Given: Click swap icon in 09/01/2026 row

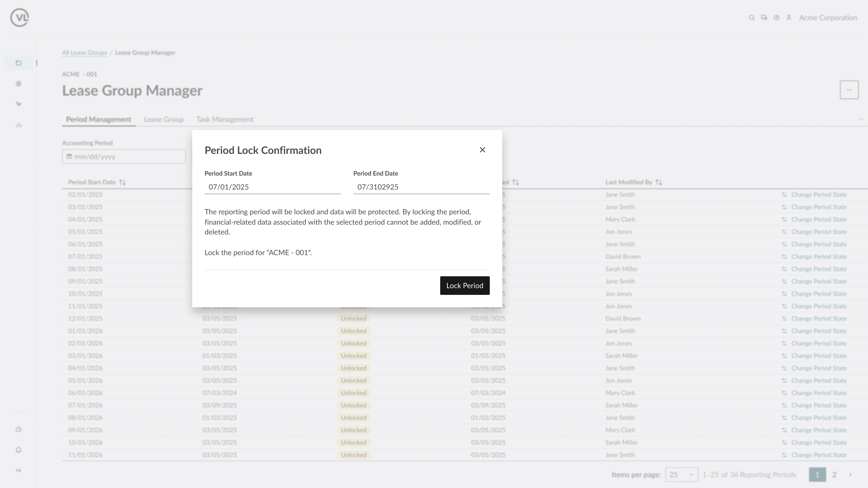Looking at the screenshot, I should [x=784, y=430].
